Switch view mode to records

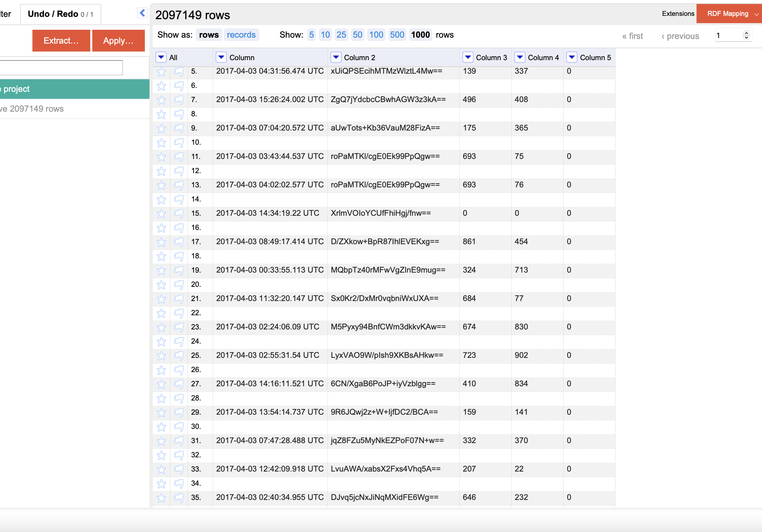[x=241, y=35]
